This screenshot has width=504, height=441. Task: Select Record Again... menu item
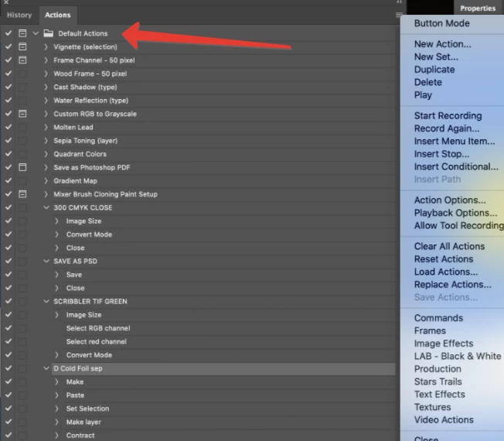(x=447, y=128)
